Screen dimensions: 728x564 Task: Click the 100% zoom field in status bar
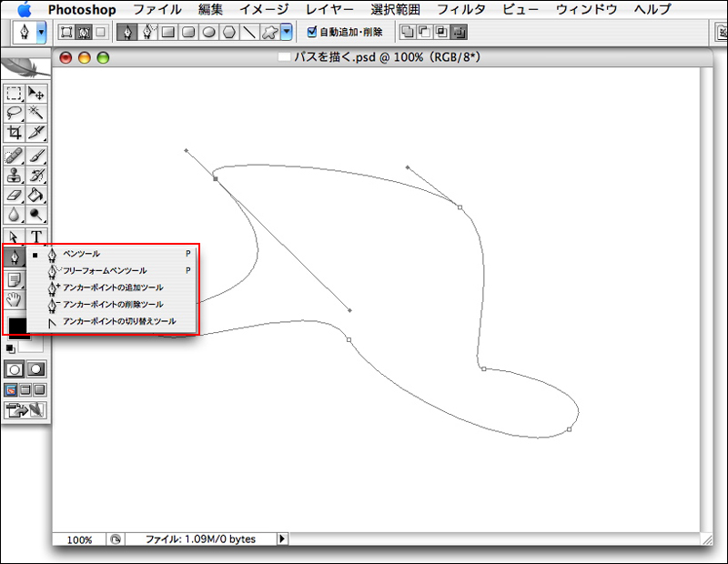pos(79,539)
